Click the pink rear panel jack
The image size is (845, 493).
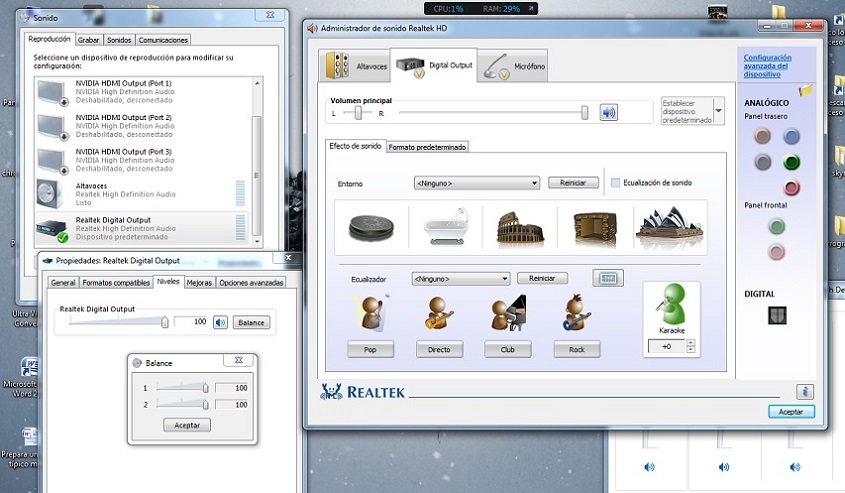tap(791, 187)
